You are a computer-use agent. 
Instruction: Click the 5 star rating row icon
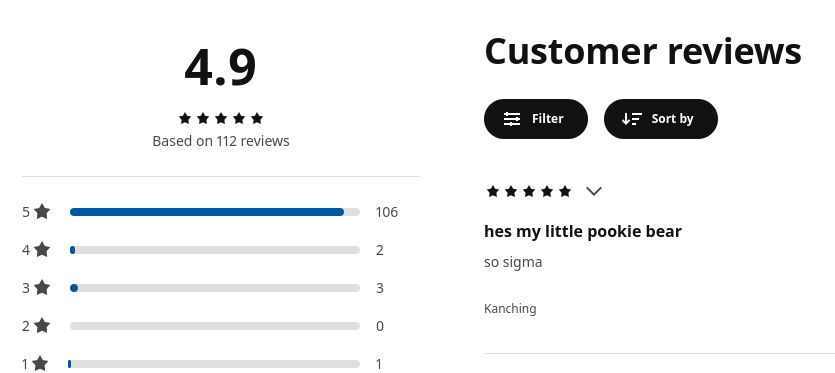(x=42, y=212)
